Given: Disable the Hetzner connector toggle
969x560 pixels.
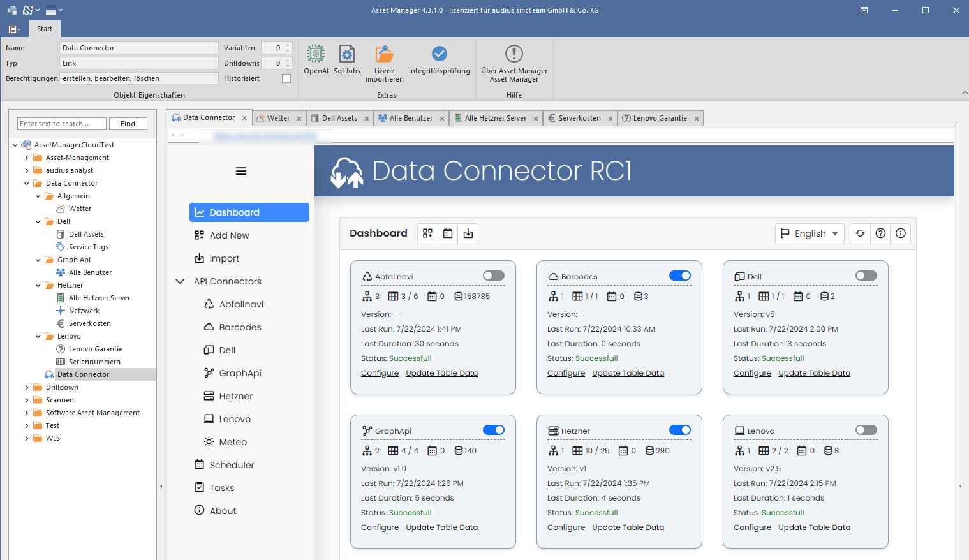Looking at the screenshot, I should tap(680, 430).
